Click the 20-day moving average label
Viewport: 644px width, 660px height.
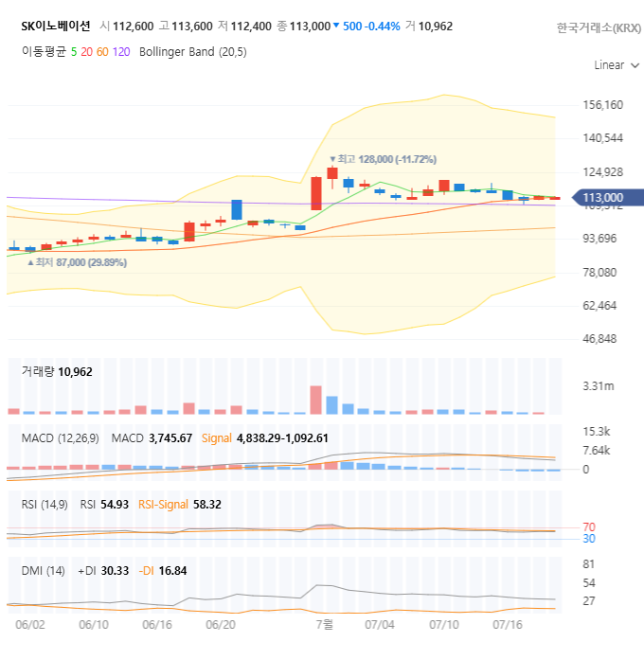point(87,52)
